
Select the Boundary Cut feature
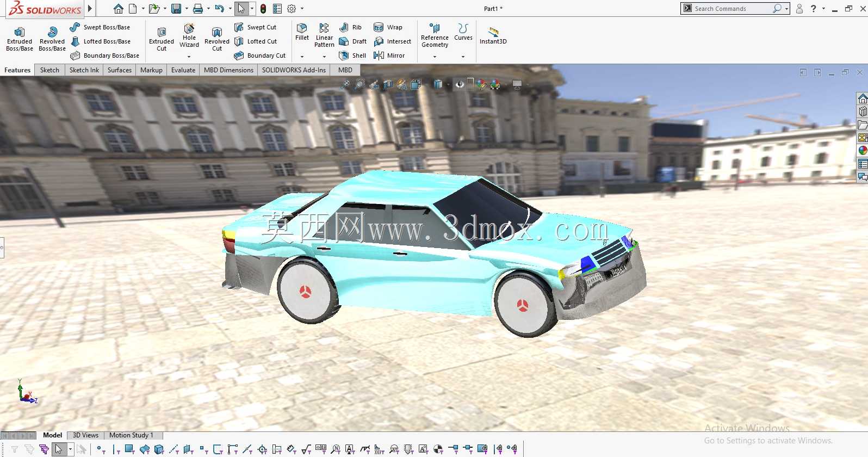(x=260, y=55)
